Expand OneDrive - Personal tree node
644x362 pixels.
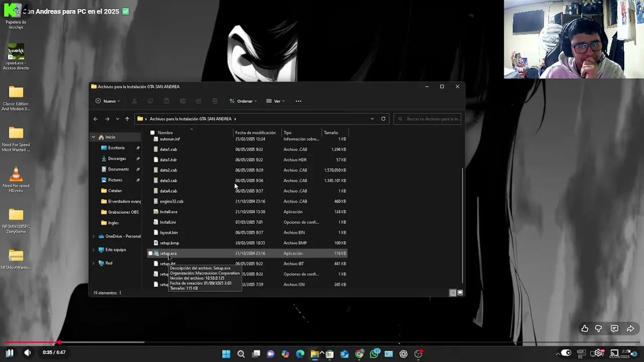(x=93, y=236)
